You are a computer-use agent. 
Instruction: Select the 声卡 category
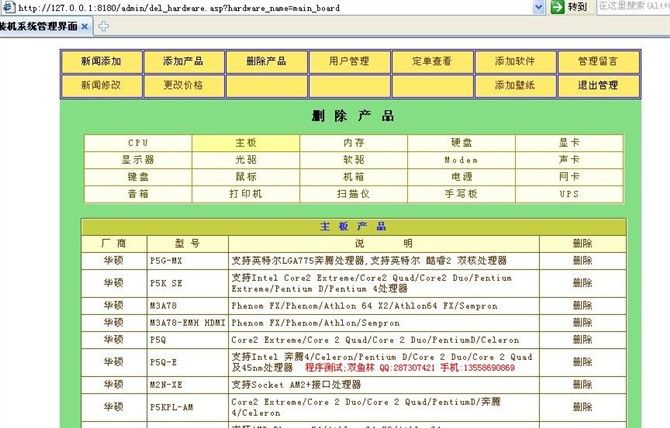569,160
